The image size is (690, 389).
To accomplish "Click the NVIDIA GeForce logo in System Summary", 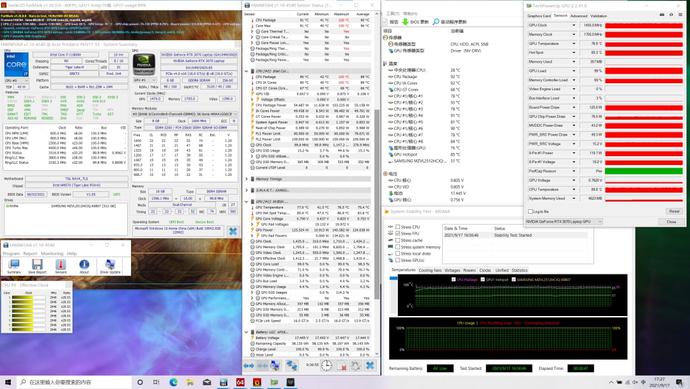I will (144, 65).
